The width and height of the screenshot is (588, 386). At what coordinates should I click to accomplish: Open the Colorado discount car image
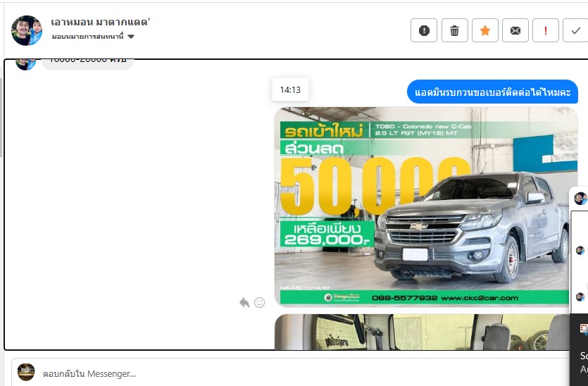click(426, 207)
